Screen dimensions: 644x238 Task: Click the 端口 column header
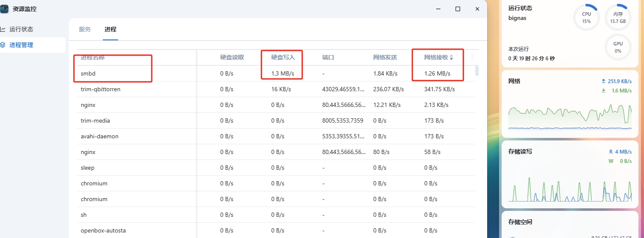coord(328,57)
